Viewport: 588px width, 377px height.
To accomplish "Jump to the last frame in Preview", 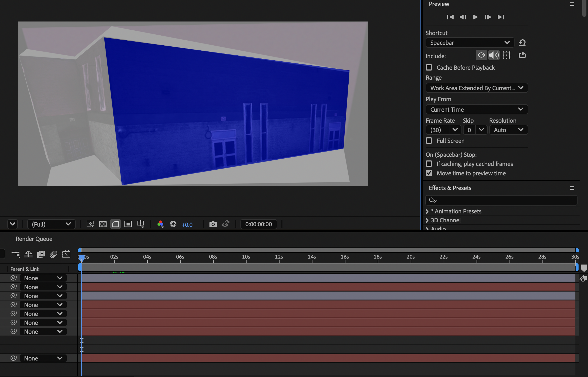I will point(501,17).
